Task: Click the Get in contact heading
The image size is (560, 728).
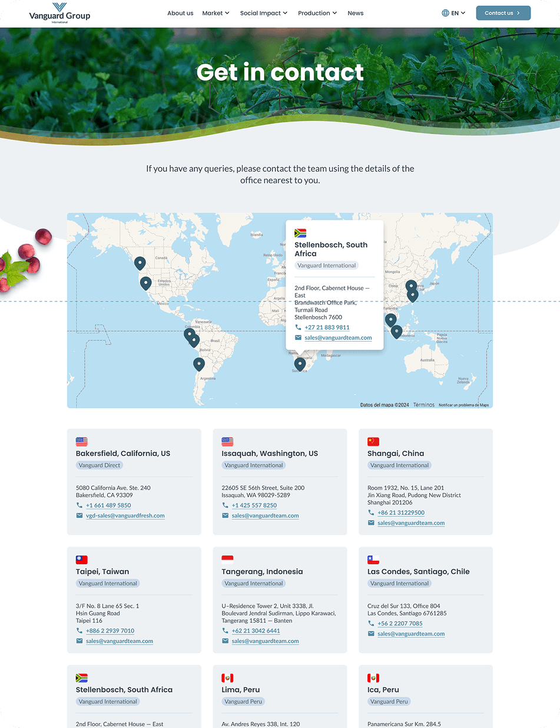Action: click(x=280, y=72)
